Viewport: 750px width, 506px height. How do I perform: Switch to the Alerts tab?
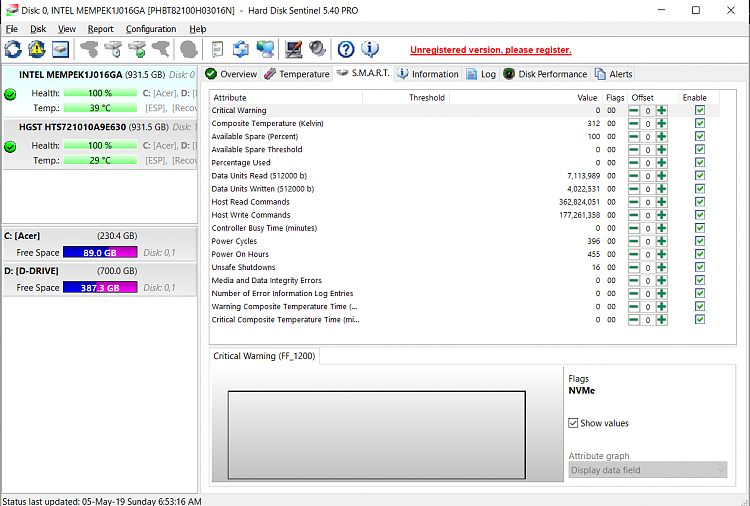614,74
